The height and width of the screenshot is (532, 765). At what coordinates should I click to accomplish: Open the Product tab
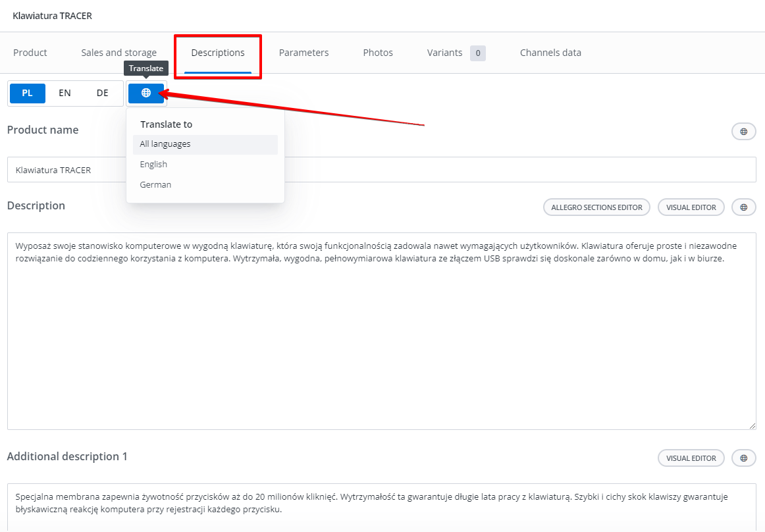pos(30,53)
